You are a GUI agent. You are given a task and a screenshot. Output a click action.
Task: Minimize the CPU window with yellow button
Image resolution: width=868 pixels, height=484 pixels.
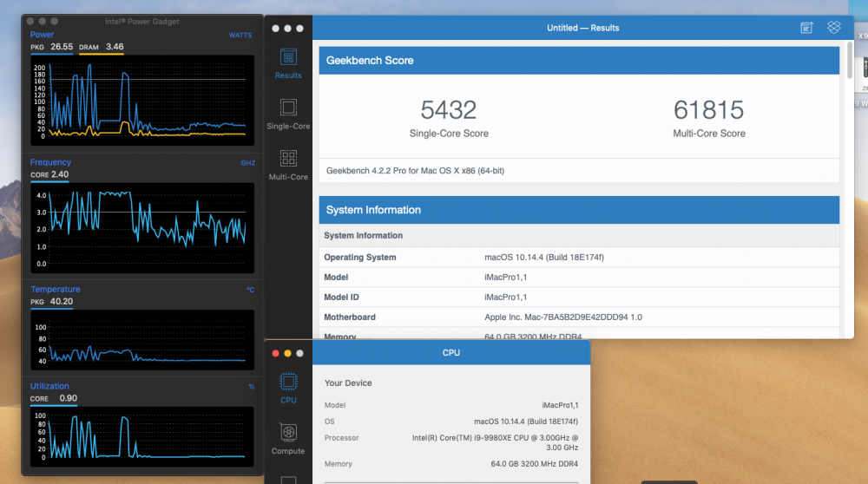[288, 353]
